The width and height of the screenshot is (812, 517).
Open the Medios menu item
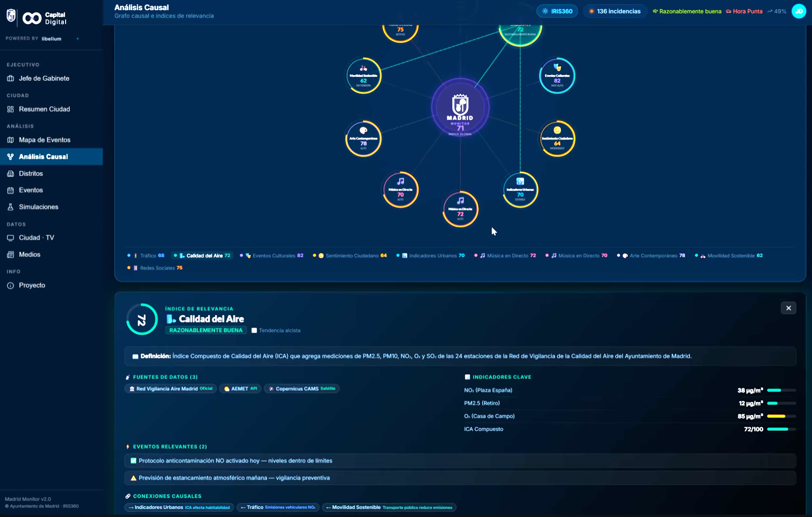[29, 254]
